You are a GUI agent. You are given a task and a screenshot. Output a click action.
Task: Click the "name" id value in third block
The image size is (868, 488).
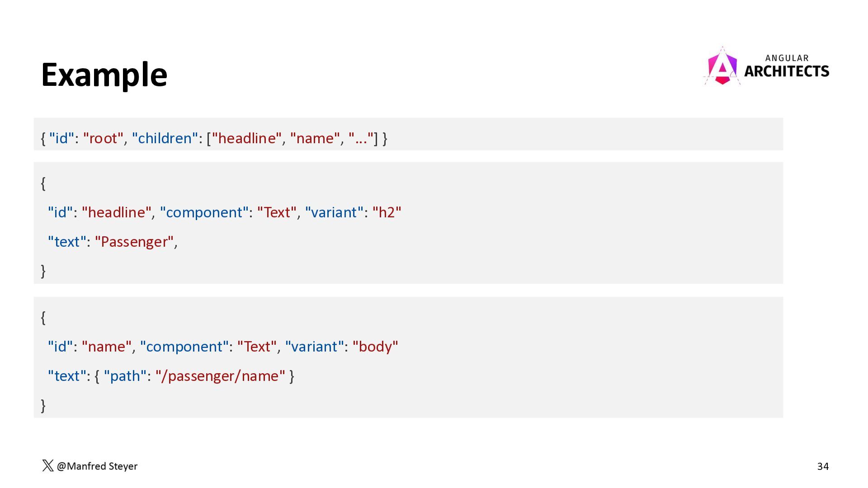pyautogui.click(x=107, y=346)
